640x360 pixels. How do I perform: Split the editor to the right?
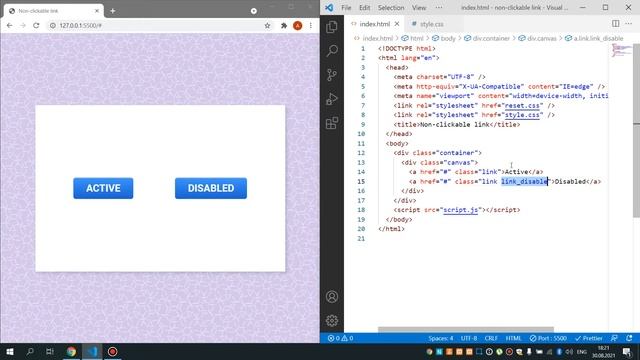(x=616, y=24)
